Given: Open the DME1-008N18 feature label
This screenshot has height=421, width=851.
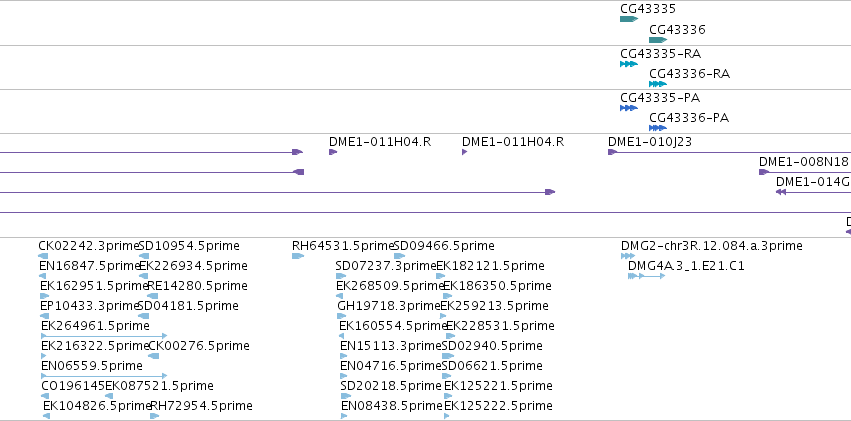Looking at the screenshot, I should pos(803,162).
